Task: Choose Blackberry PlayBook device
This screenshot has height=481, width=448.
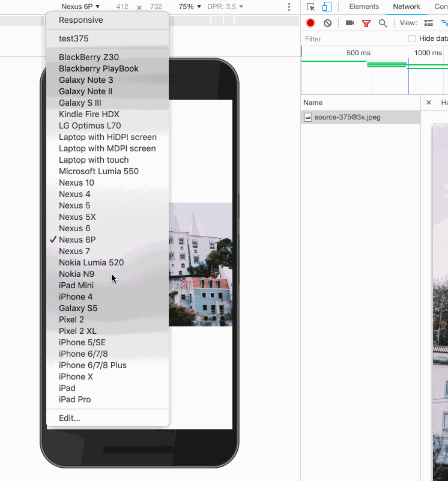Action: click(x=107, y=68)
